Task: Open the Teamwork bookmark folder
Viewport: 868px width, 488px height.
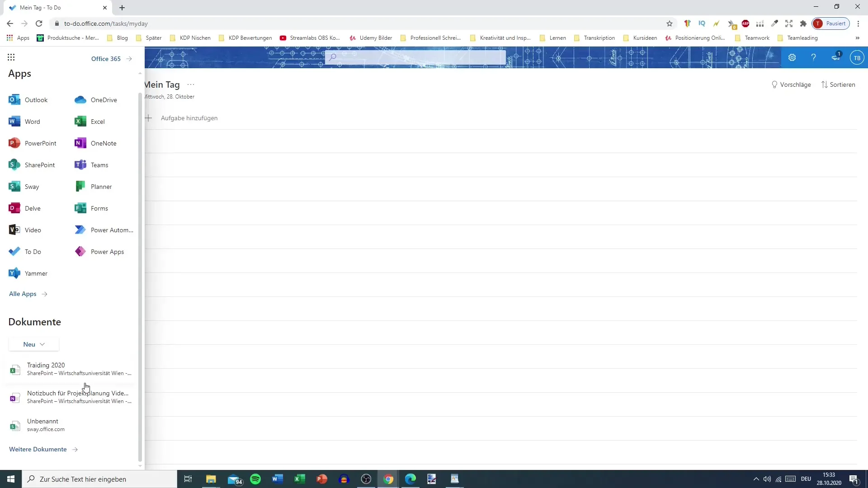Action: click(x=752, y=38)
